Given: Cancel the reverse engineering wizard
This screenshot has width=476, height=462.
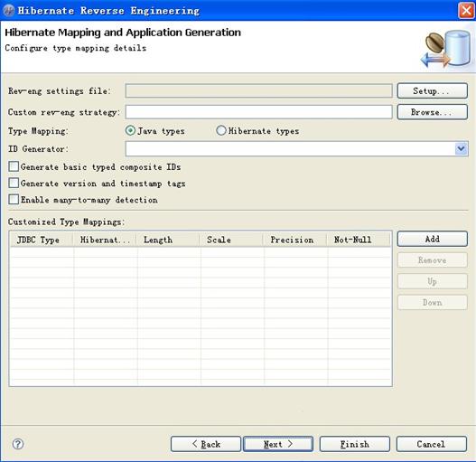Looking at the screenshot, I should click(431, 444).
